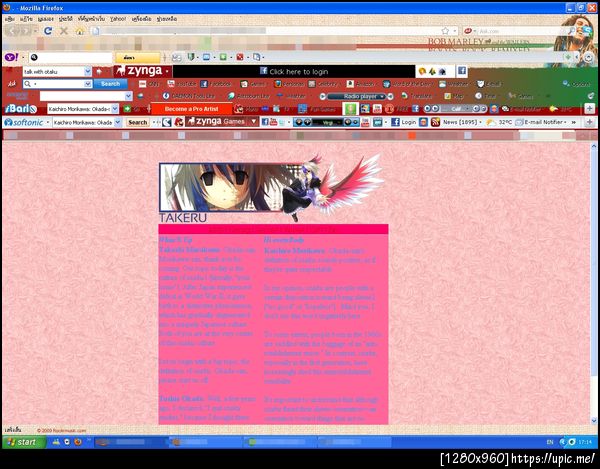This screenshot has height=469, width=600.
Task: Launch Firefox from the quick launch bar
Action: tap(78, 442)
